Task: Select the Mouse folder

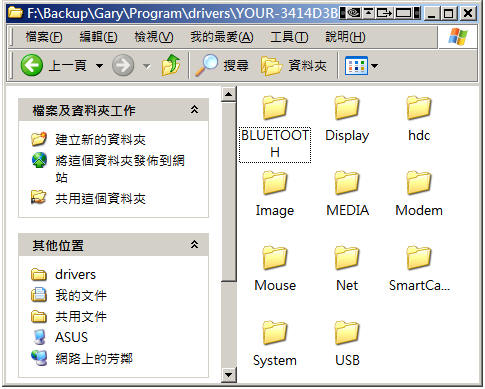Action: coord(275,269)
